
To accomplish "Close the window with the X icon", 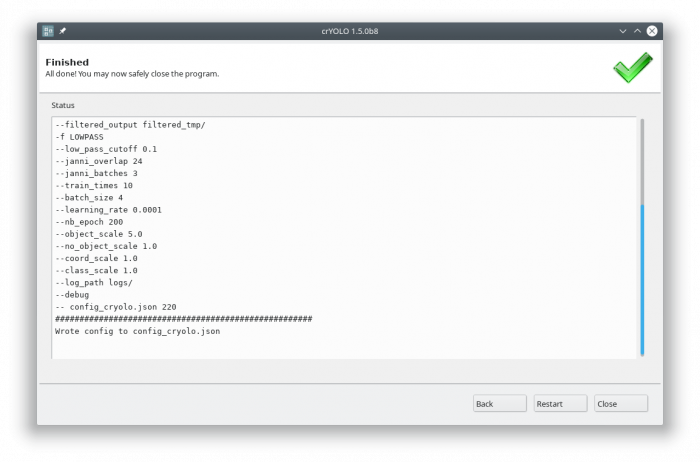I will point(652,31).
